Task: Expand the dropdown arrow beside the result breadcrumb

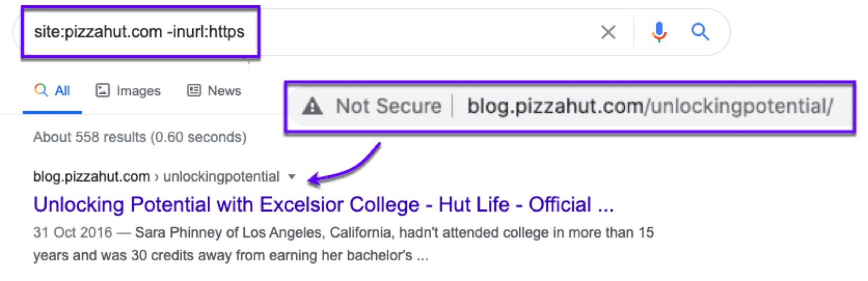Action: pyautogui.click(x=290, y=177)
